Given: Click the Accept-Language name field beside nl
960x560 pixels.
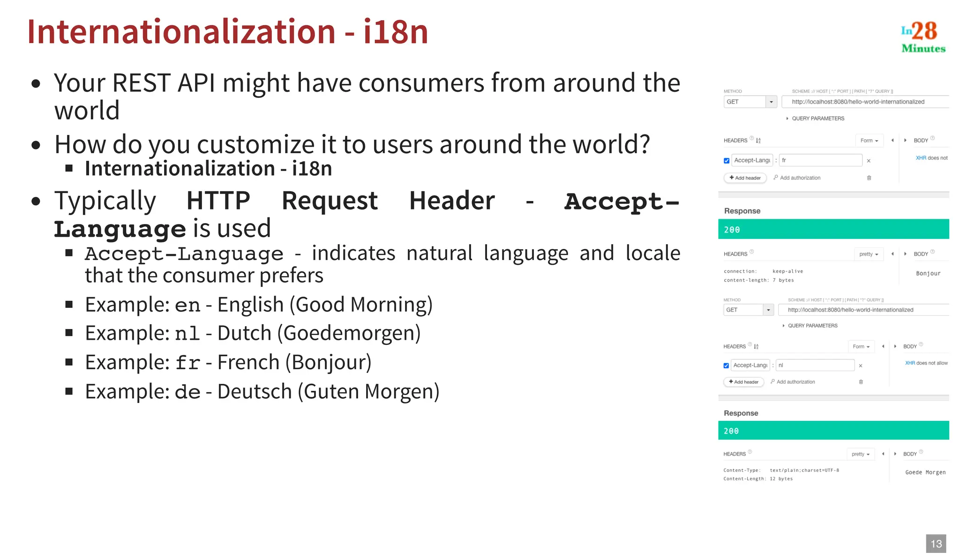Looking at the screenshot, I should pos(750,365).
